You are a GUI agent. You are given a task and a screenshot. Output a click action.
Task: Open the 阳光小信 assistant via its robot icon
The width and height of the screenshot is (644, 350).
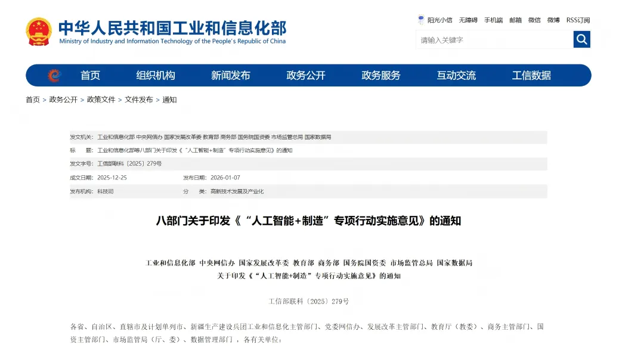(x=421, y=19)
